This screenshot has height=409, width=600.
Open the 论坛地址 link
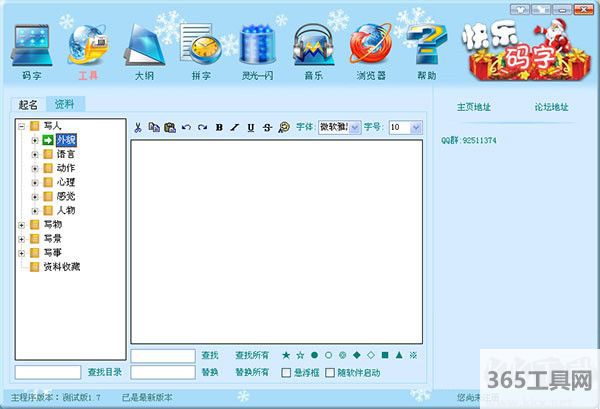click(x=547, y=106)
